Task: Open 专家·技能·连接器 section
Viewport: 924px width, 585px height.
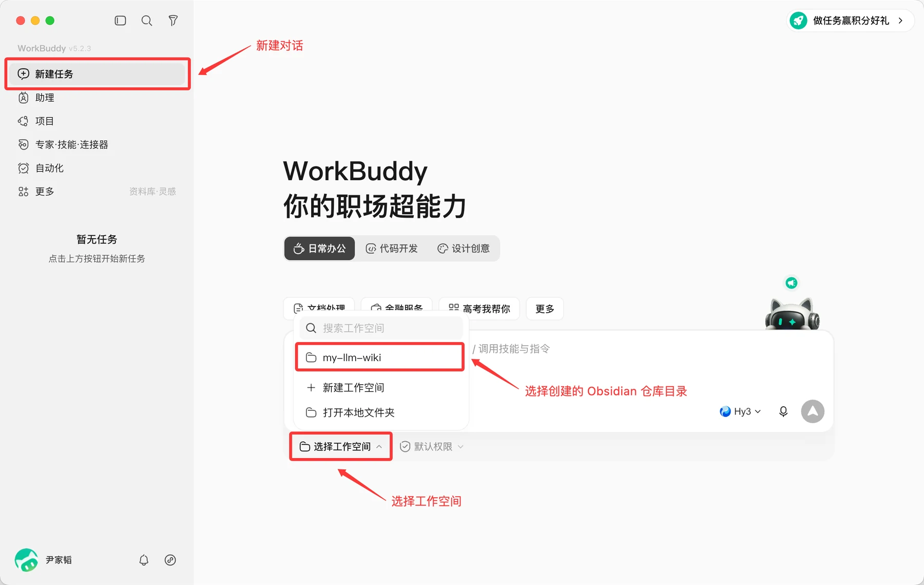Action: click(98, 145)
